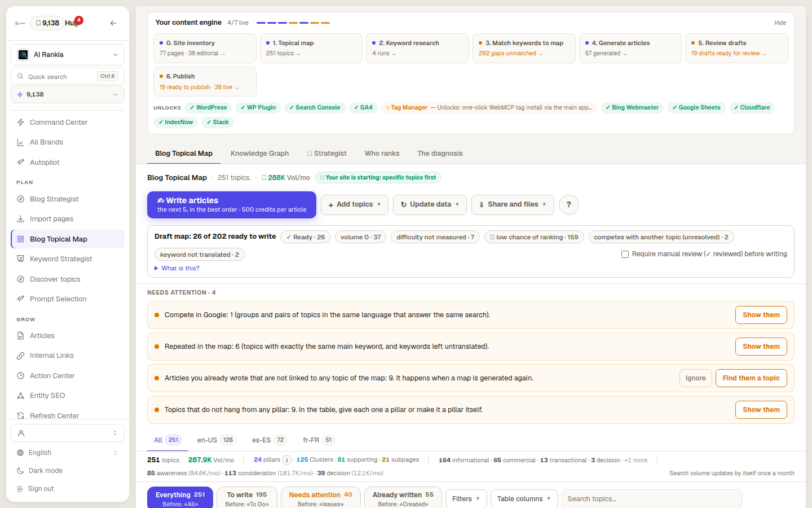This screenshot has height=508, width=812.
Task: Filter by low chance of ranking chip
Action: tap(534, 237)
